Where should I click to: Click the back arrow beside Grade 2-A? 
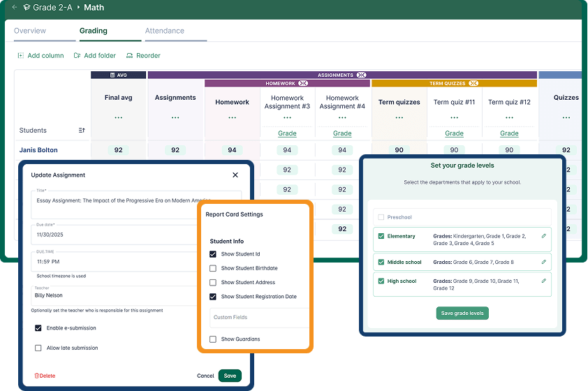[x=15, y=8]
